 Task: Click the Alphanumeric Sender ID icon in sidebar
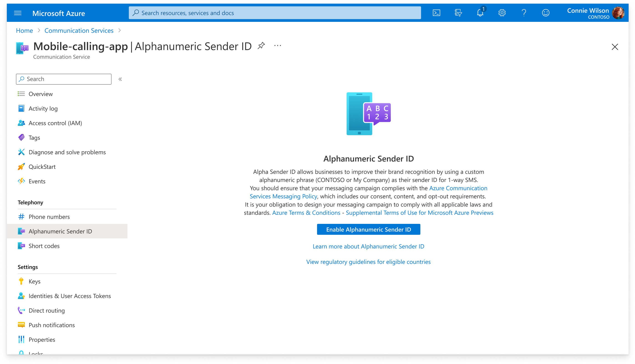[21, 231]
